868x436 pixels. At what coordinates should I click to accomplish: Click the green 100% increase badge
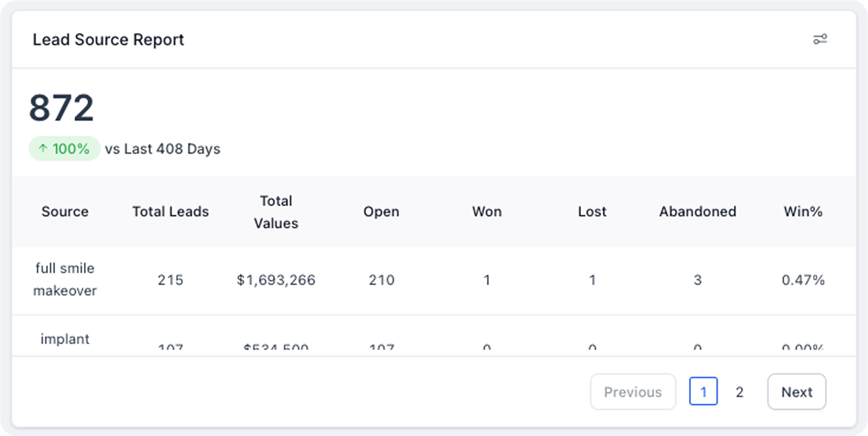click(x=64, y=148)
